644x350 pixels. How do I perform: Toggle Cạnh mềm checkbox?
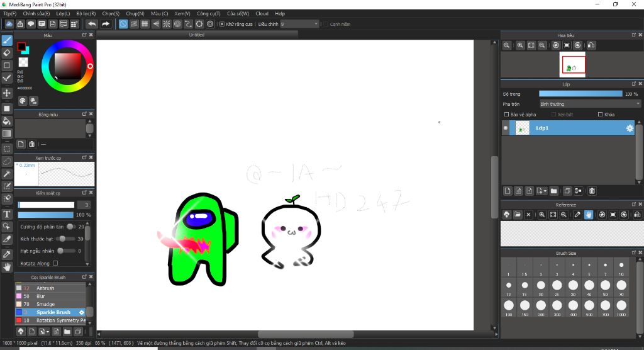coord(326,25)
